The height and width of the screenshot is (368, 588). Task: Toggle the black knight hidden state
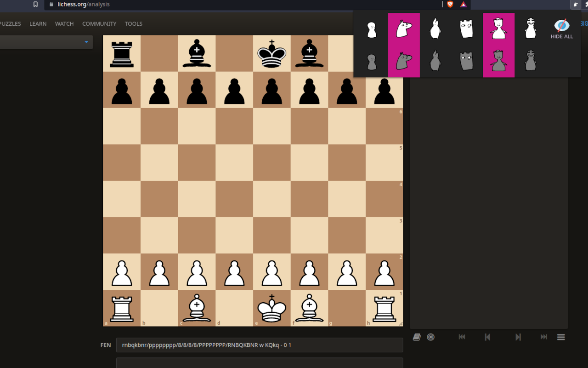click(x=404, y=60)
